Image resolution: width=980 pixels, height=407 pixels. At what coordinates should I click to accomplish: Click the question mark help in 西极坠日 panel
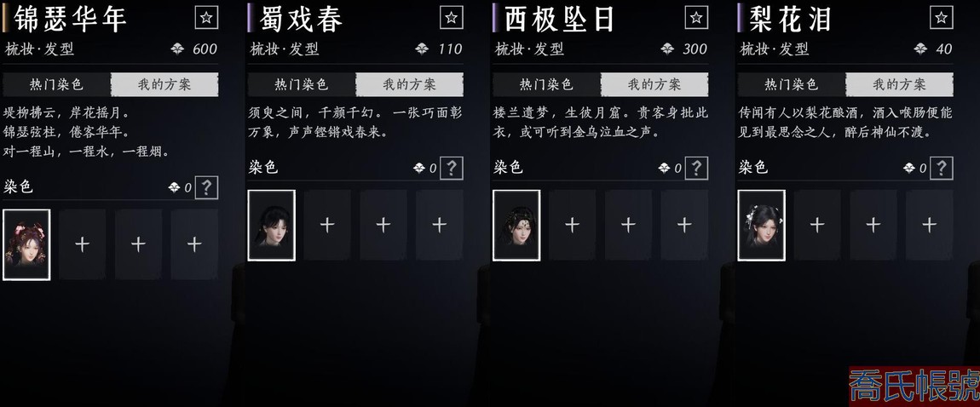696,168
